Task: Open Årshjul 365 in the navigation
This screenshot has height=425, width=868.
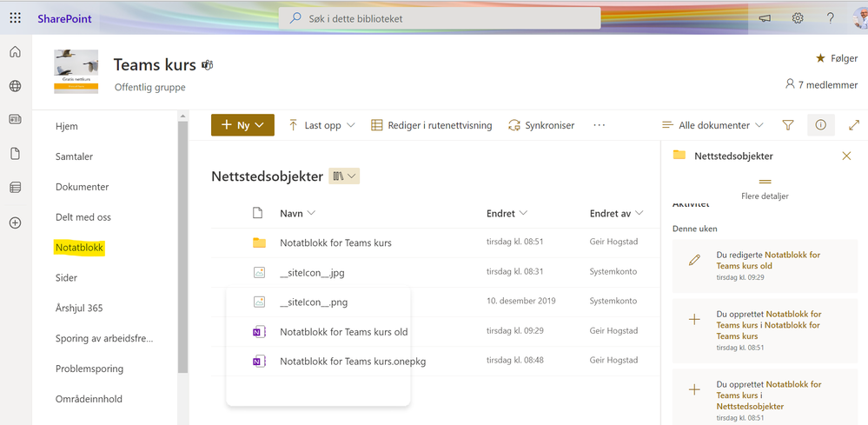Action: (x=79, y=309)
